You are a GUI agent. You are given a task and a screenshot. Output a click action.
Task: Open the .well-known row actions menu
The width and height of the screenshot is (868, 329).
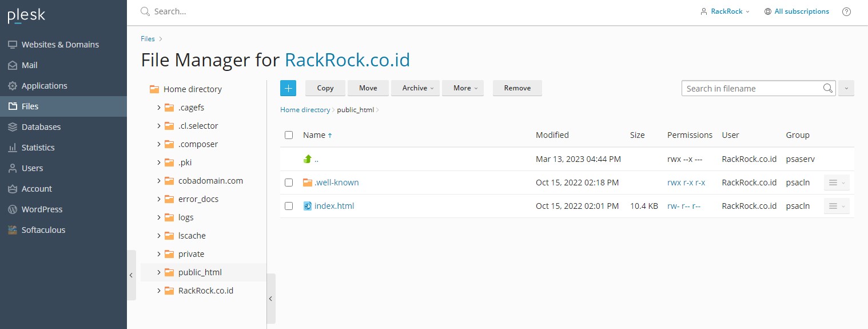point(837,183)
